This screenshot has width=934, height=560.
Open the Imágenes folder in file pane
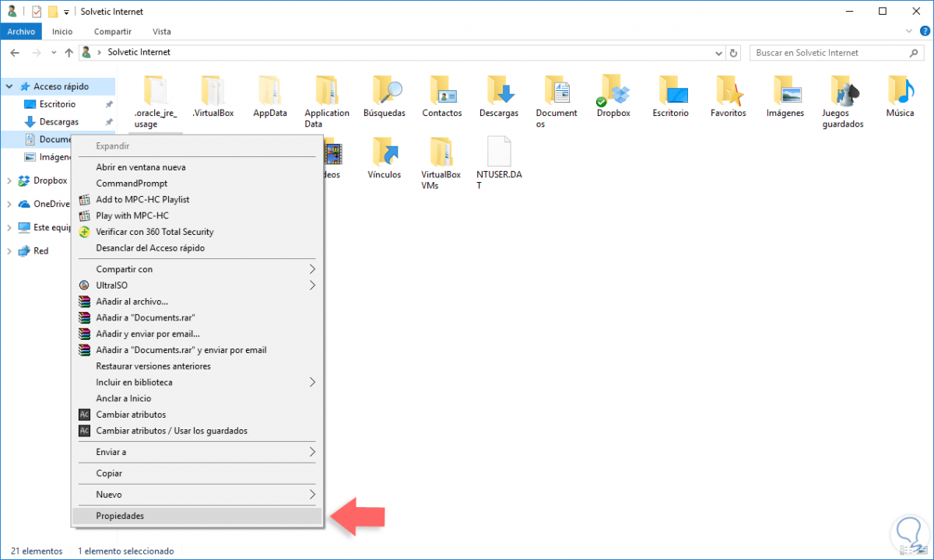tap(785, 96)
